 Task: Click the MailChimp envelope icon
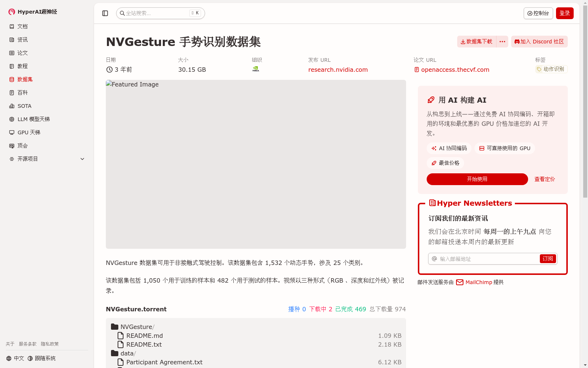tap(460, 282)
